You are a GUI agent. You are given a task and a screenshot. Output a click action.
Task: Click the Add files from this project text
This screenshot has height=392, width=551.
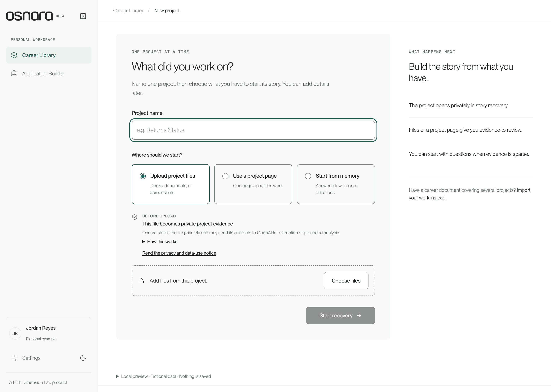point(178,280)
